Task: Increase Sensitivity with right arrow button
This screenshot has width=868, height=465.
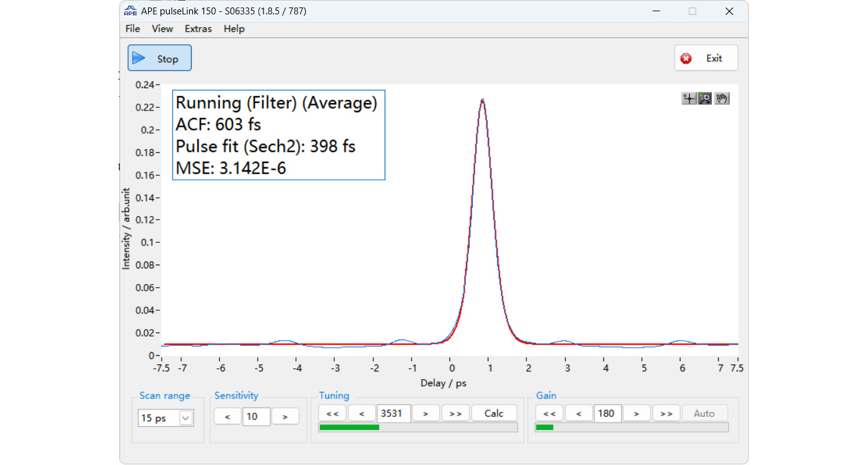Action: point(285,416)
